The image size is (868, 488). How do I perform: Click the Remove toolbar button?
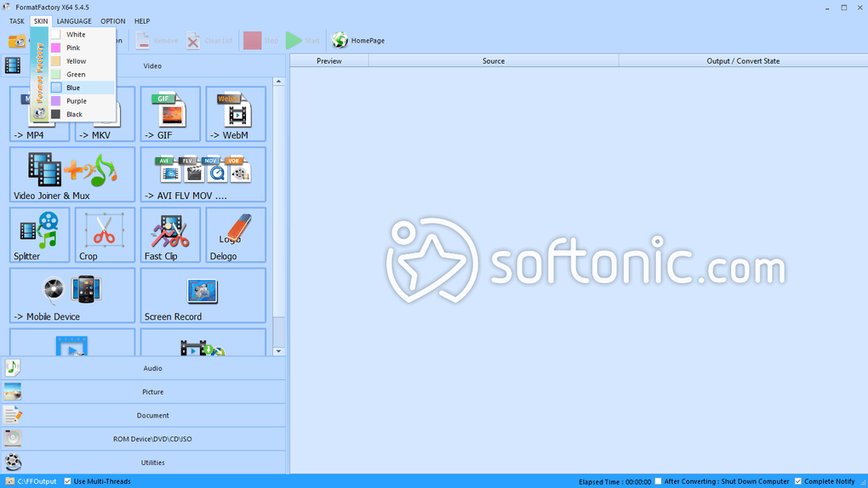tap(157, 41)
